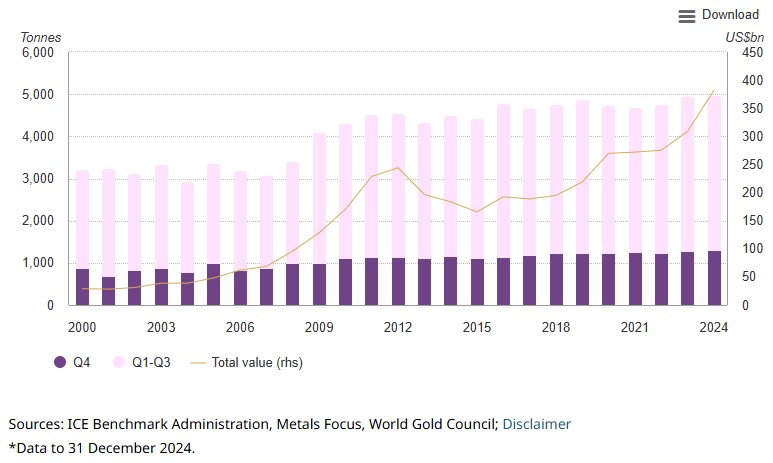Open the Download menu text label
Screen dimensions: 773x463
point(730,15)
